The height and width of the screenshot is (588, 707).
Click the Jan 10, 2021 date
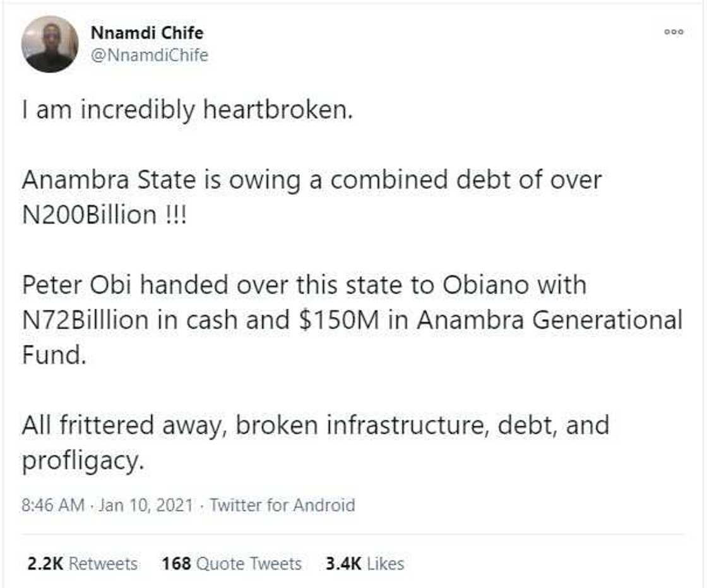coord(146,505)
